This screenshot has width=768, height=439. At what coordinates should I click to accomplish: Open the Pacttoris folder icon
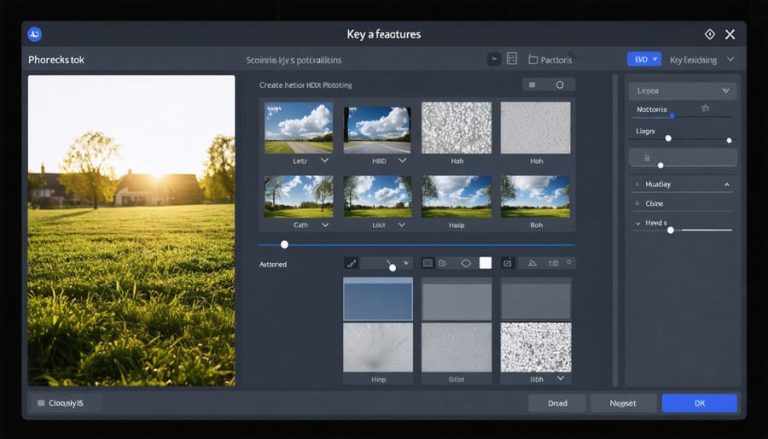(533, 60)
